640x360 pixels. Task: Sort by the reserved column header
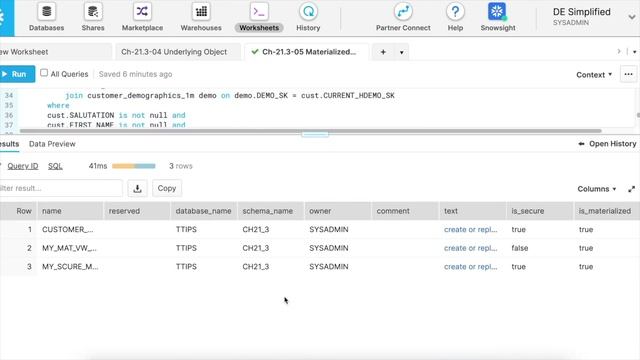[x=137, y=211]
